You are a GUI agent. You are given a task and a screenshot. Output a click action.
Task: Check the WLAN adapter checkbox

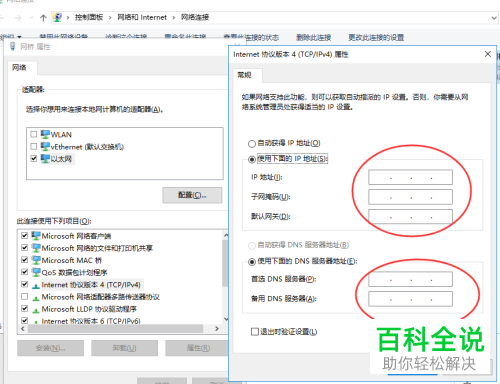34,134
